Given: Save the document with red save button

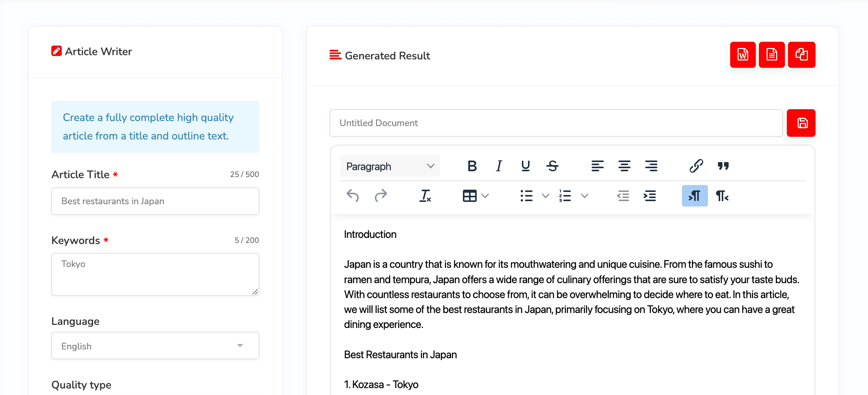Looking at the screenshot, I should pos(801,123).
